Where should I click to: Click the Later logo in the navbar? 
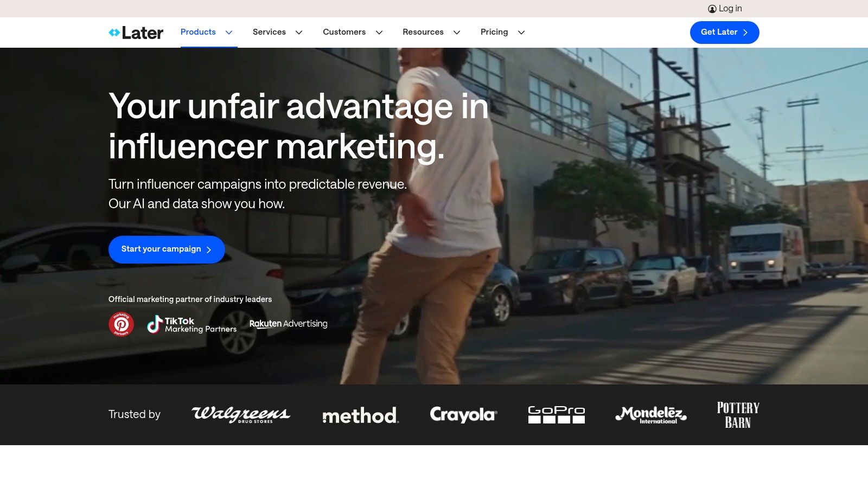click(x=136, y=33)
